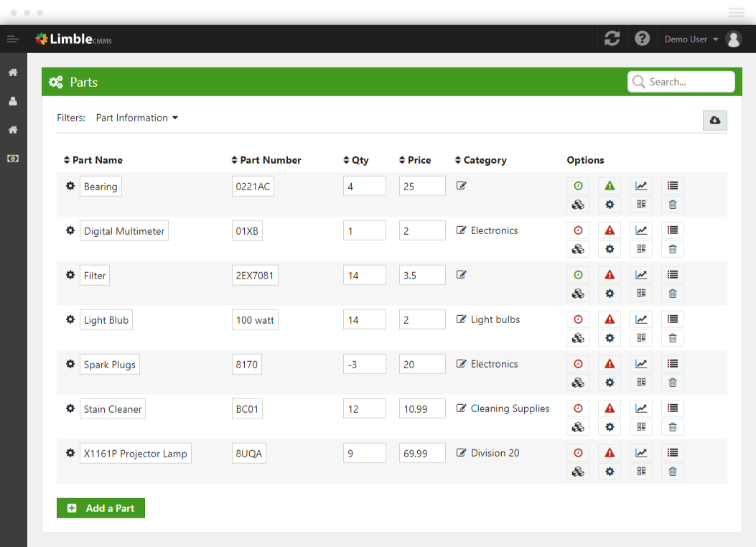The image size is (756, 547).
Task: Open QR code for Digital Multimeter
Action: click(641, 249)
